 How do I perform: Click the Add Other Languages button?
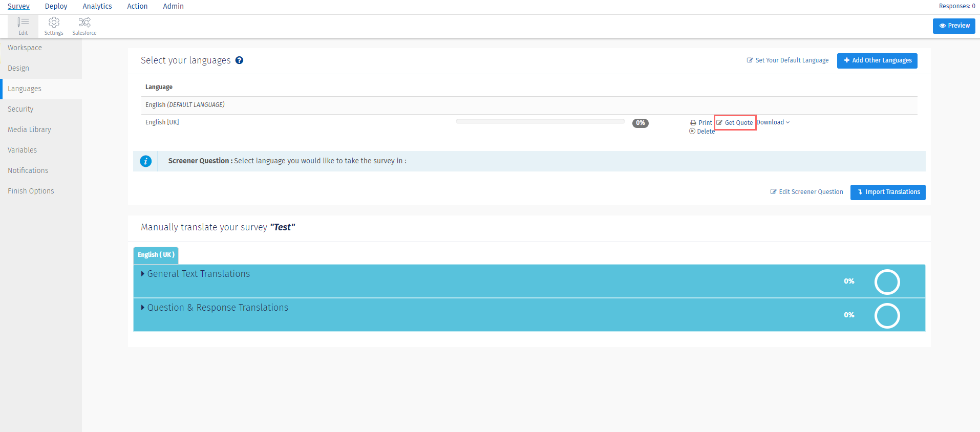point(877,60)
